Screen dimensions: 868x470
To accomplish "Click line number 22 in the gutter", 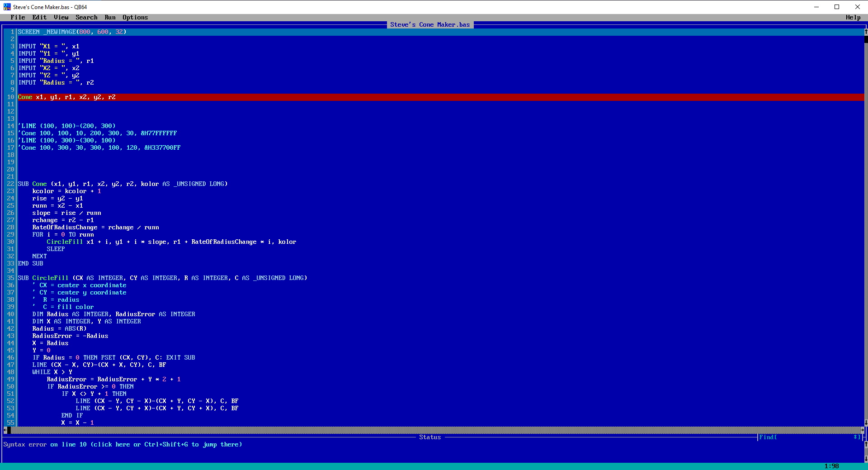I will (10, 184).
